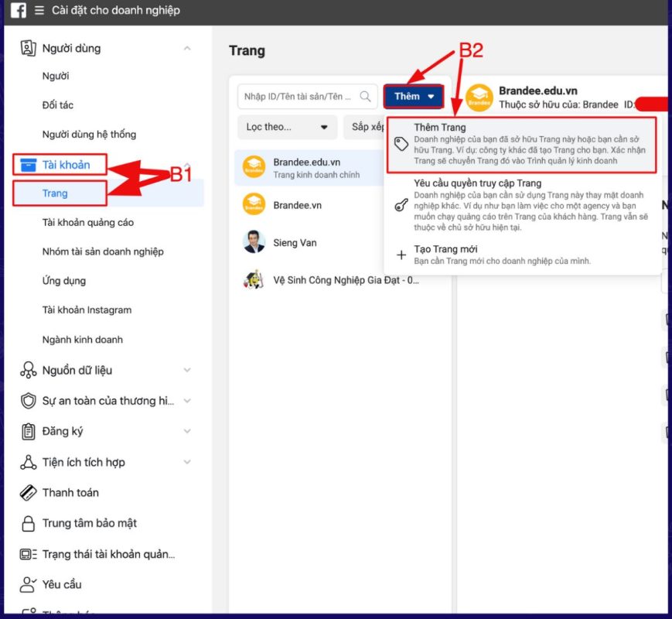This screenshot has width=672, height=619.
Task: Click the Facebook logo icon
Action: [19, 10]
